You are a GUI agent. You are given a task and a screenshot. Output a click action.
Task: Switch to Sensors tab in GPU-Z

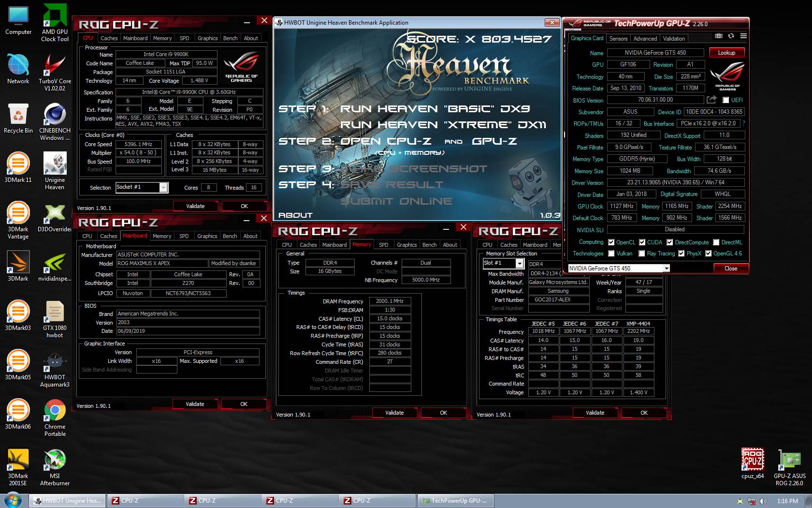[x=618, y=39]
